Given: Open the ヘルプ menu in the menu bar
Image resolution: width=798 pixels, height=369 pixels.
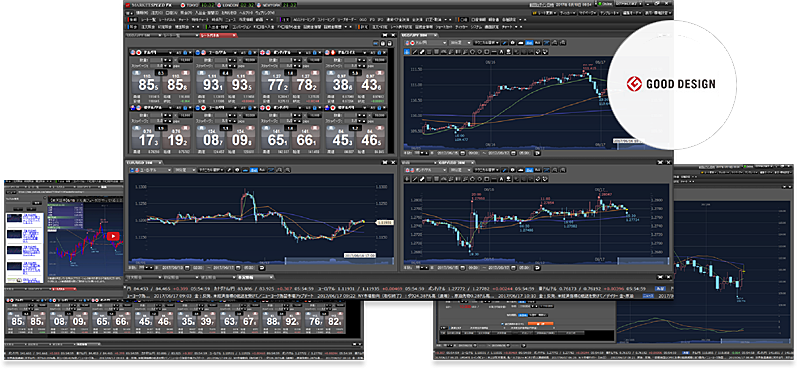Looking at the screenshot, I should pos(246,12).
